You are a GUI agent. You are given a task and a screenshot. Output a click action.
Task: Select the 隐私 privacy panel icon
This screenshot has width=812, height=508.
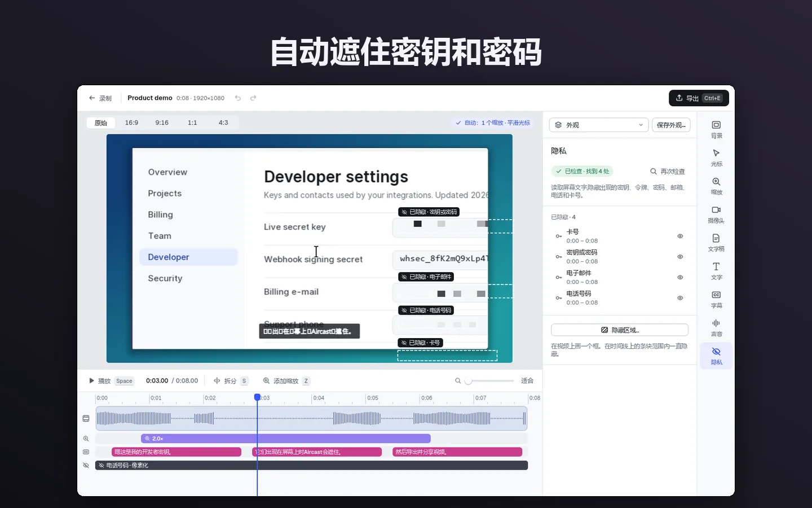coord(716,356)
